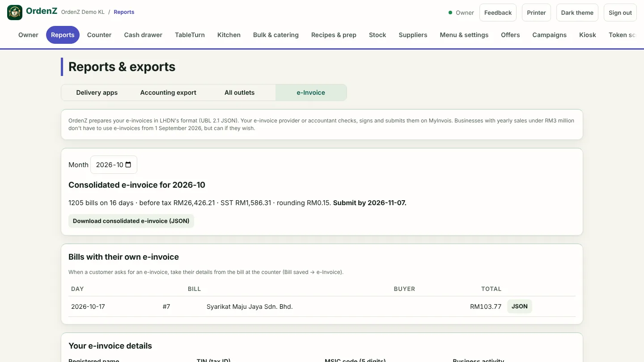Click OrdenZ Demo KL breadcrumb
This screenshot has height=362, width=644.
click(83, 12)
